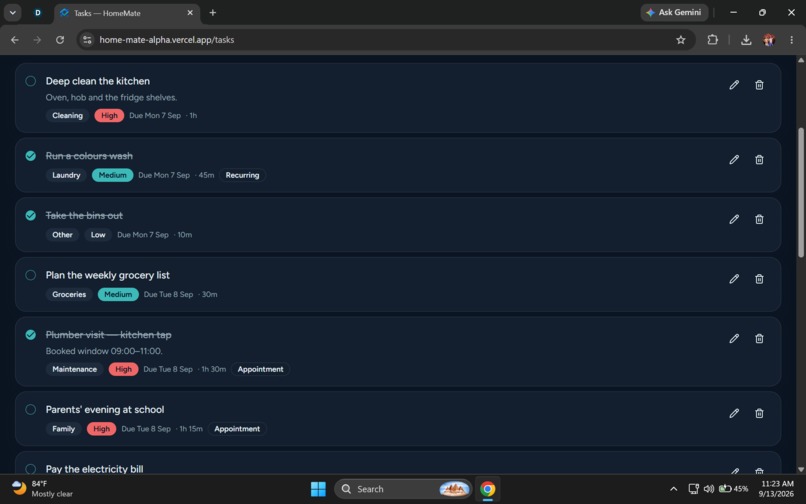This screenshot has width=806, height=504.
Task: Click the Appointment tag on Parents' evening
Action: click(237, 428)
